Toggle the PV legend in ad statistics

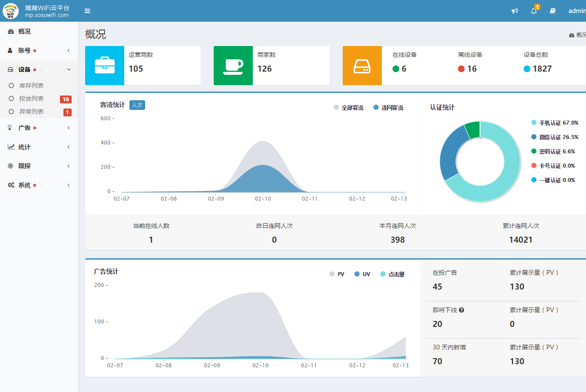pos(337,274)
